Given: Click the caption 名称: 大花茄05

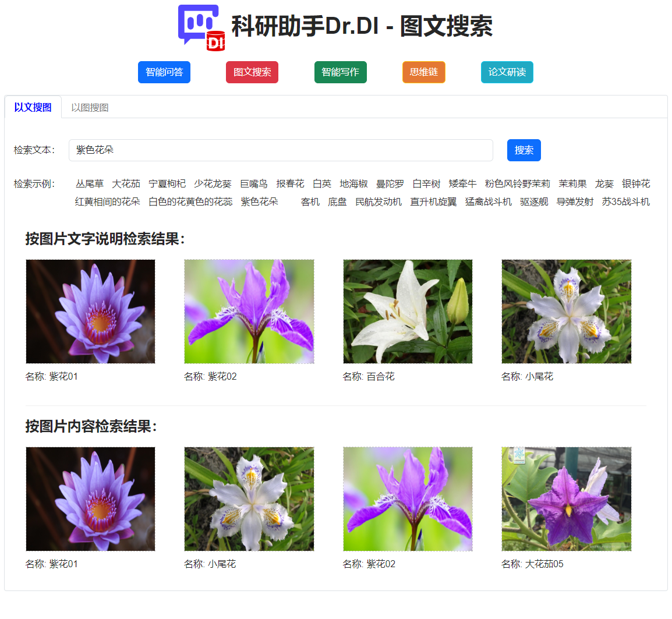Looking at the screenshot, I should 532,564.
